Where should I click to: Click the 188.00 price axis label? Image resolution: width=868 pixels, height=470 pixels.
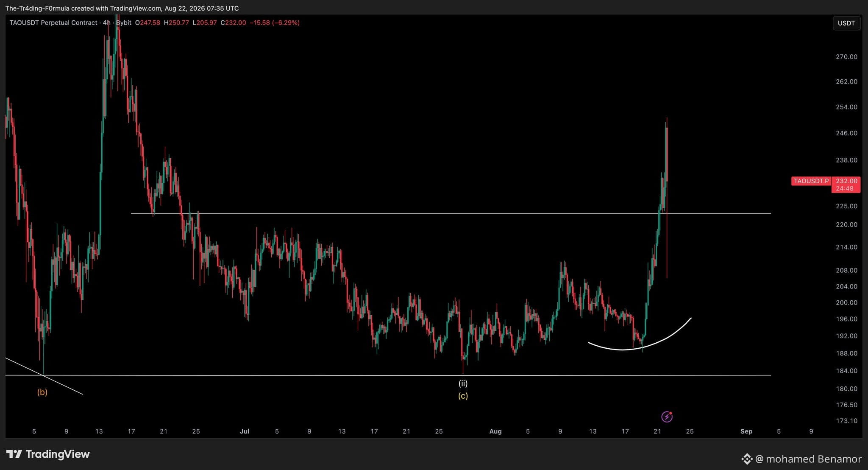click(x=846, y=353)
